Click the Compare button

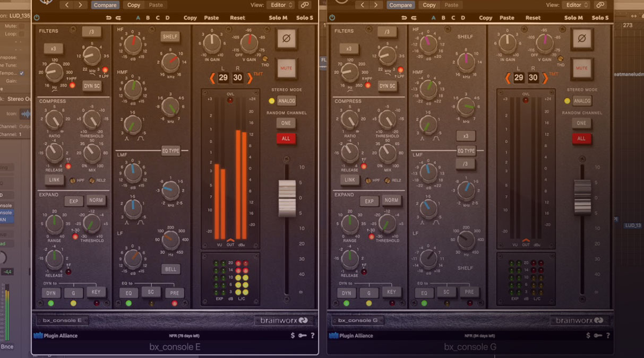(105, 5)
